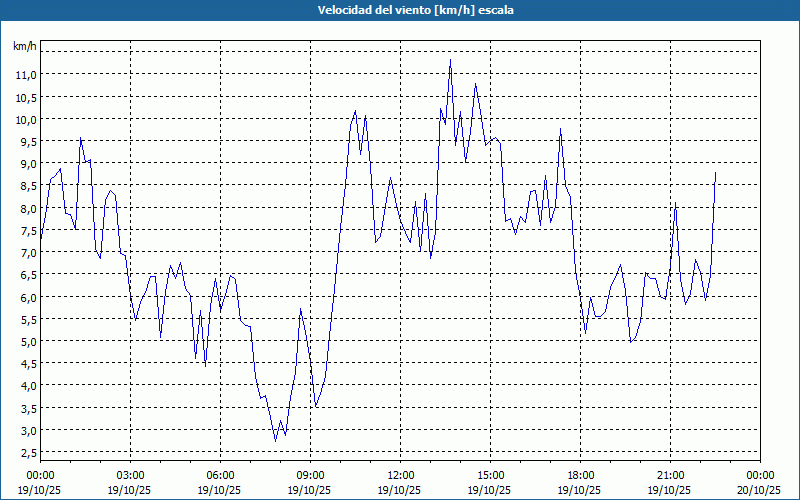Click the km/h unit label
The height and width of the screenshot is (500, 800).
24,47
